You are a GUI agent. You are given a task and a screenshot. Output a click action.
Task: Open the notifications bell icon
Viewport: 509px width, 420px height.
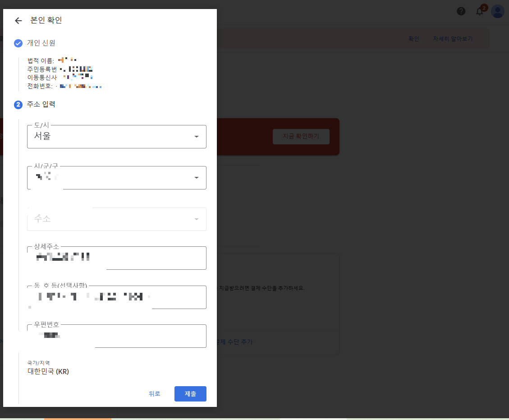point(479,11)
